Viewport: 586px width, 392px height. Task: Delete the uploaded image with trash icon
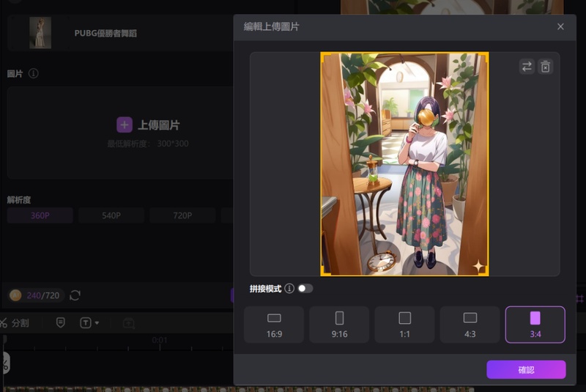(545, 67)
